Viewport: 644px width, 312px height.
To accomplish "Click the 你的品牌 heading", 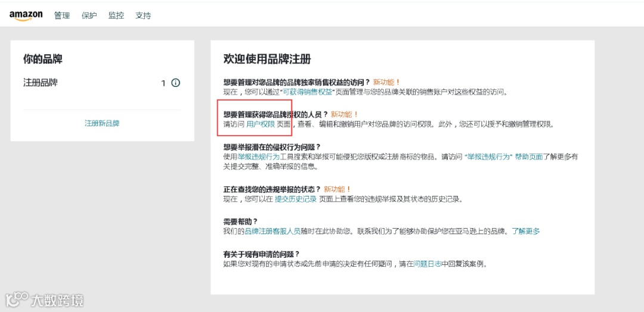I will click(x=43, y=59).
